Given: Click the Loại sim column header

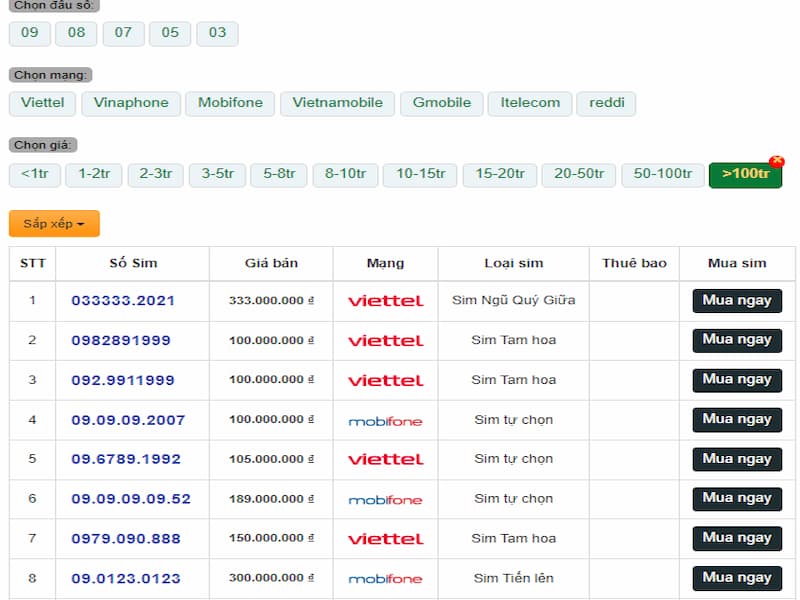Looking at the screenshot, I should (514, 263).
